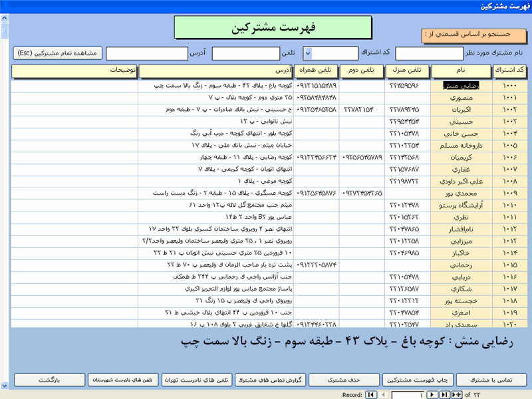The image size is (532, 399).
Task: Select the name حسن خاني in the list
Action: (x=461, y=134)
